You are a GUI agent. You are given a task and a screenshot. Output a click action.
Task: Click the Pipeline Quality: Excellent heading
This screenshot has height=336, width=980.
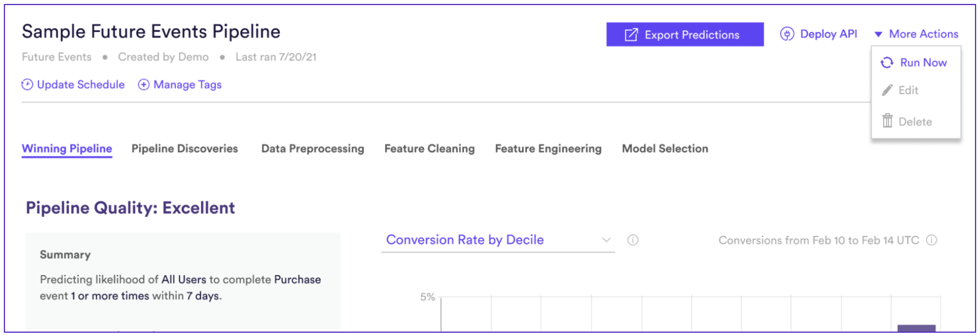[130, 208]
